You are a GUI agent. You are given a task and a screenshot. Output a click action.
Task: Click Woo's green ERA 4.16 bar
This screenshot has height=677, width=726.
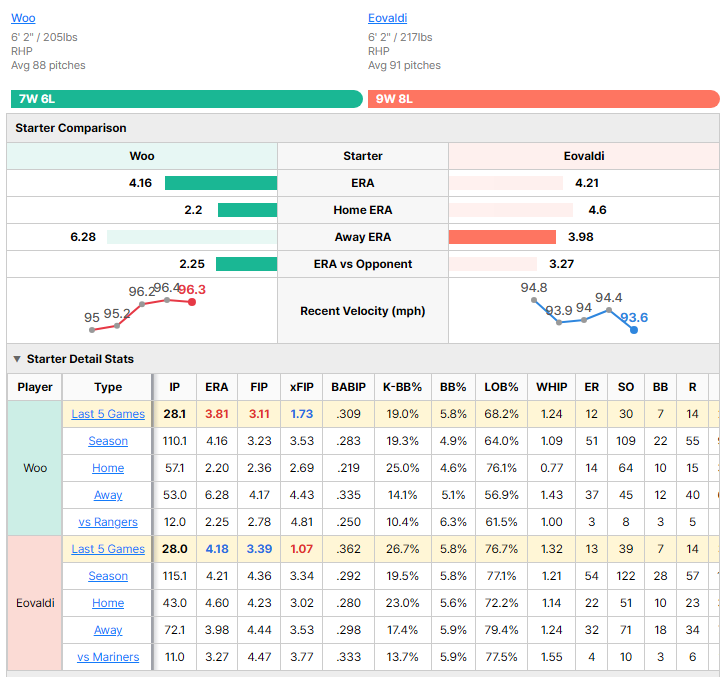[x=221, y=183]
